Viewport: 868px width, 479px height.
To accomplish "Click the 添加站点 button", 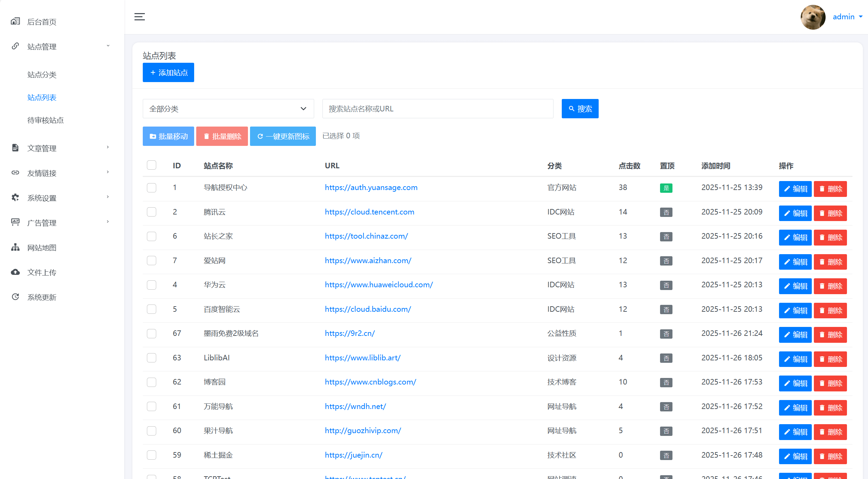I will [168, 72].
